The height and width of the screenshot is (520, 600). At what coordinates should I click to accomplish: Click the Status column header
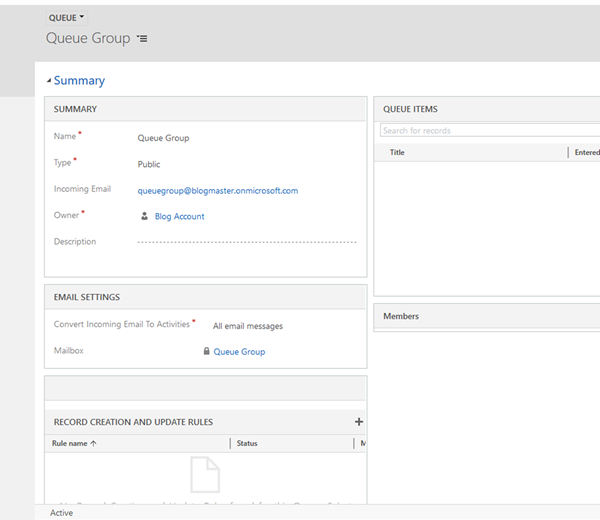click(247, 443)
